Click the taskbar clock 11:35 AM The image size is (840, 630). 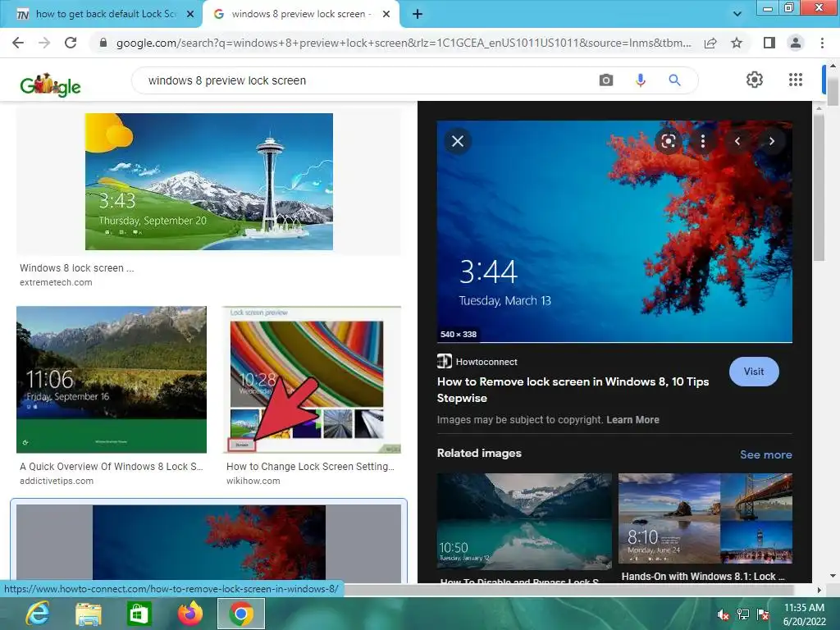804,608
